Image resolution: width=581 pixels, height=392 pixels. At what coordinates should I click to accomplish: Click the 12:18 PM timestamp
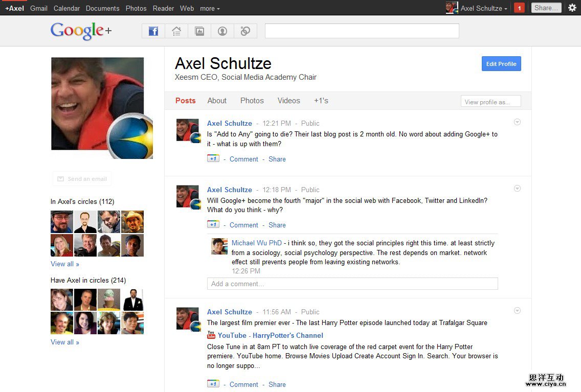point(277,190)
